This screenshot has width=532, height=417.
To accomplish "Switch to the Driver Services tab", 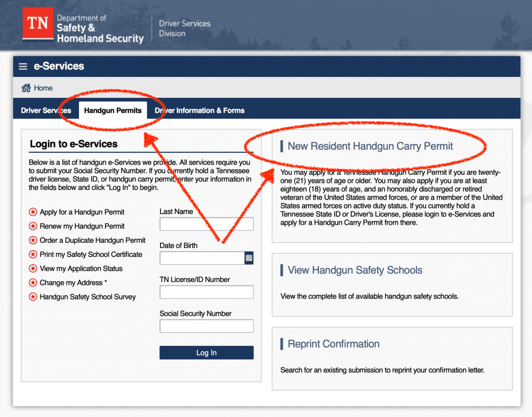I will [x=46, y=110].
